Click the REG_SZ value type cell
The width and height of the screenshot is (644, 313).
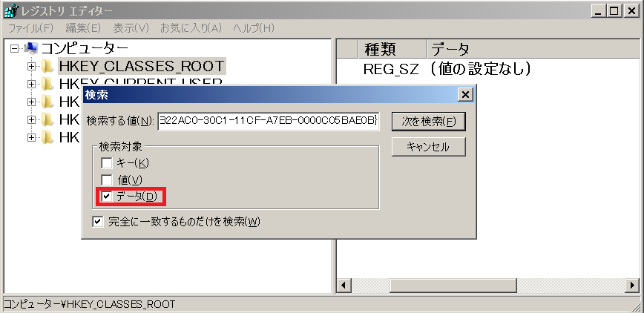(390, 69)
